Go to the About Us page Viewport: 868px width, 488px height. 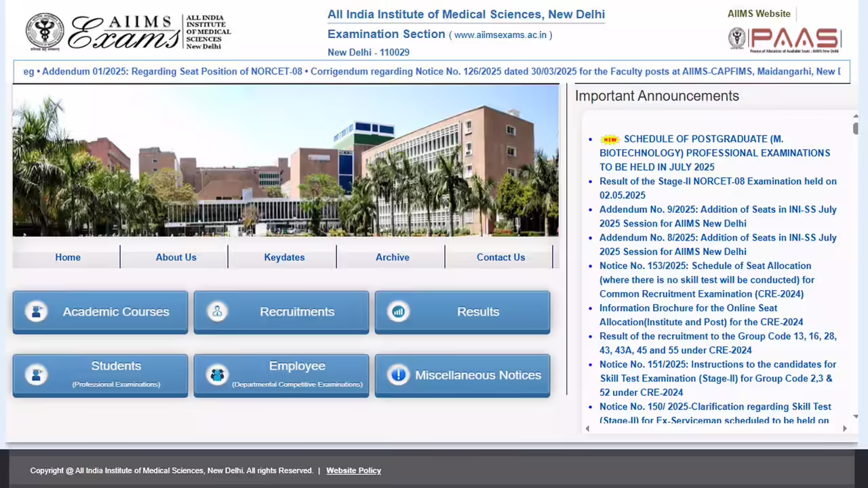[x=176, y=258]
